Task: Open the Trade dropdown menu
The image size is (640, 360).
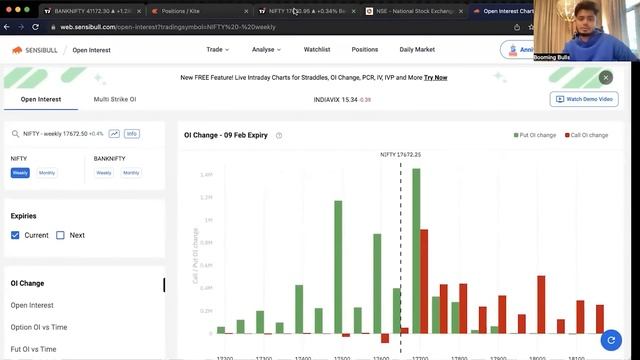Action: pyautogui.click(x=218, y=49)
